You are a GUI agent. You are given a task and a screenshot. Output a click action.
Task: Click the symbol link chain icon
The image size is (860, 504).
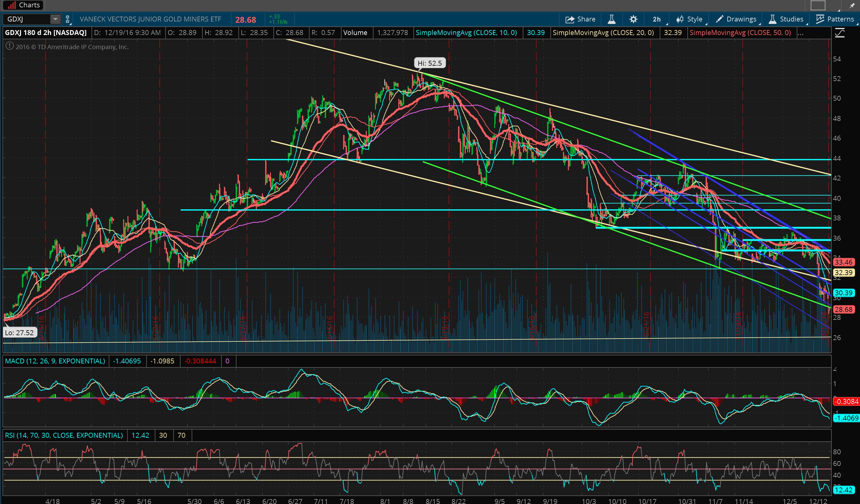pyautogui.click(x=68, y=19)
